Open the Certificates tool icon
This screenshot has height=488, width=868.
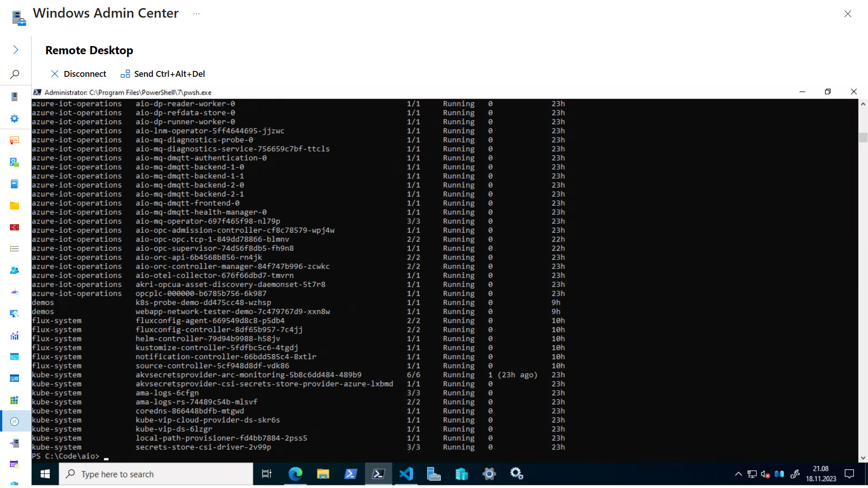click(14, 140)
